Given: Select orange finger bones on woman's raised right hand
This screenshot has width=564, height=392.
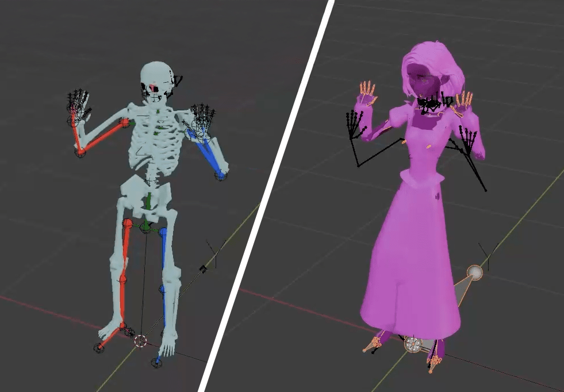Looking at the screenshot, I should 367,93.
